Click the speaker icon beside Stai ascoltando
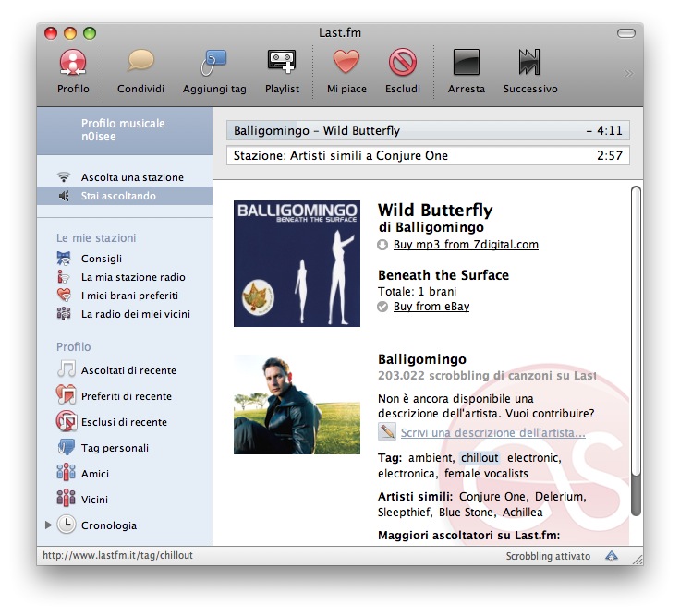The height and width of the screenshot is (616, 680). point(64,196)
